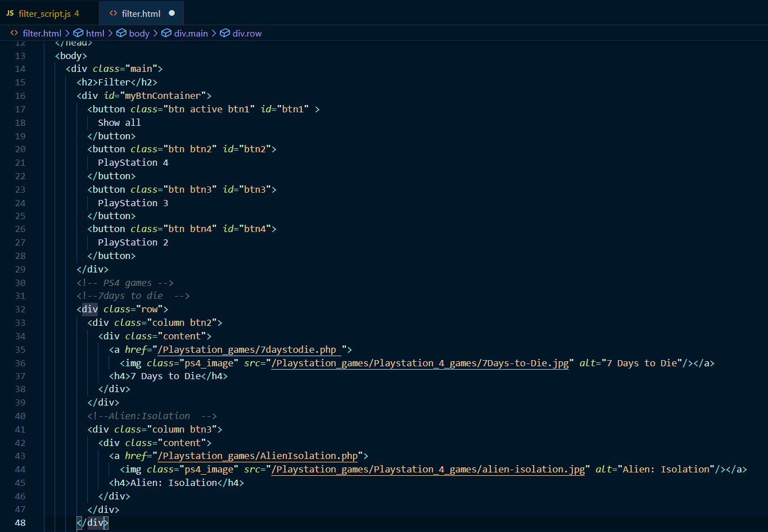The width and height of the screenshot is (768, 532).
Task: Click the id value "btn2"
Action: tap(255, 149)
